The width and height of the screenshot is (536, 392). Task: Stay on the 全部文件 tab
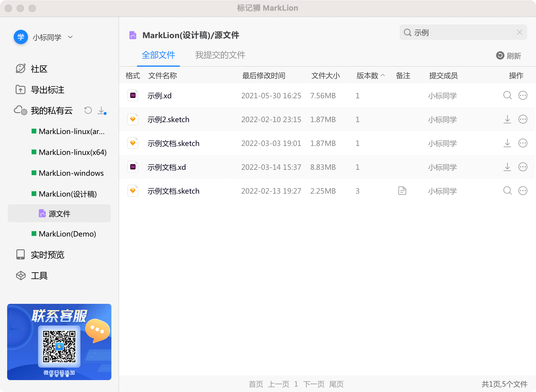(159, 55)
